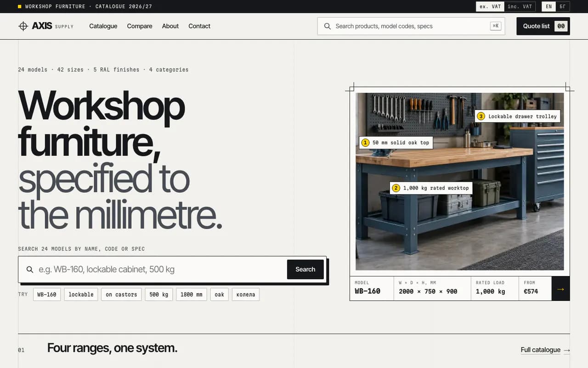
Task: Click the rated load 1,000 kg value
Action: [x=491, y=291]
